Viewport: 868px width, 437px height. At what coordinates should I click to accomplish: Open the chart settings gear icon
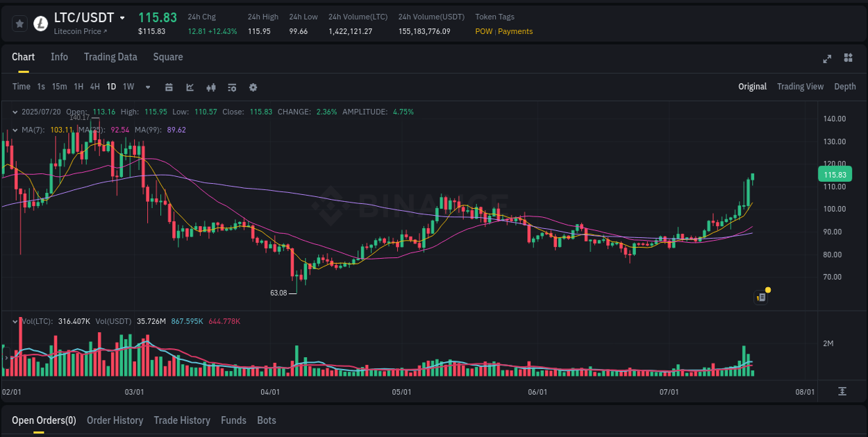253,87
